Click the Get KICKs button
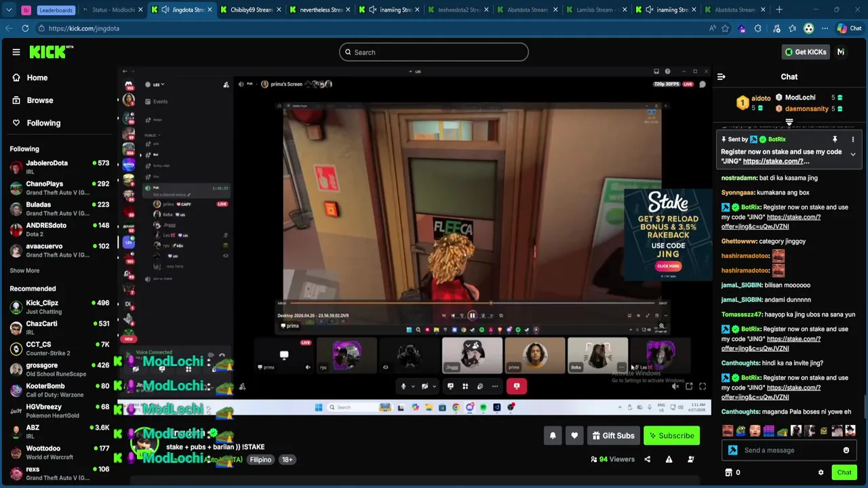Viewport: 868px width, 488px height. [806, 52]
